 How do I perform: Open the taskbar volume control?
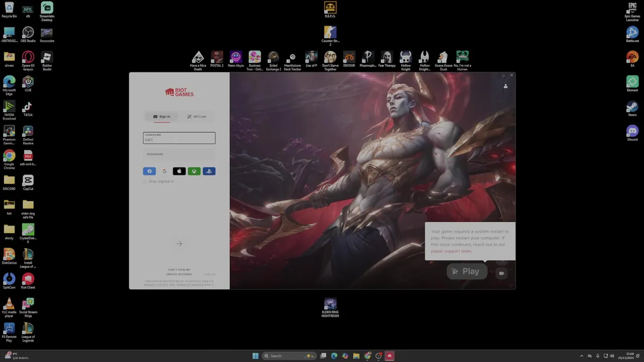click(x=612, y=356)
